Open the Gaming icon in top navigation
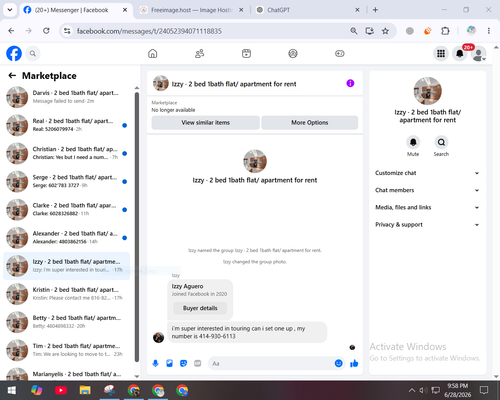The image size is (500, 400). (340, 53)
